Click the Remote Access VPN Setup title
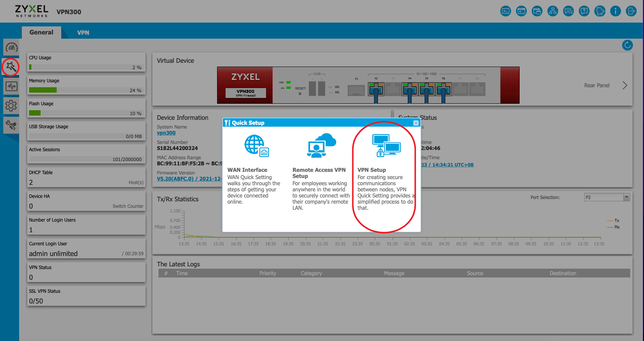This screenshot has height=341, width=644. point(319,173)
